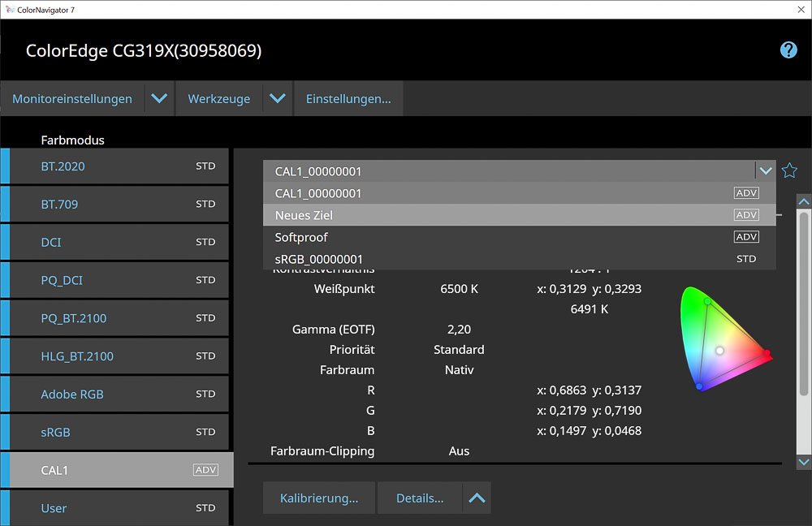812x526 pixels.
Task: Open Einstellungen... settings
Action: pyautogui.click(x=348, y=98)
